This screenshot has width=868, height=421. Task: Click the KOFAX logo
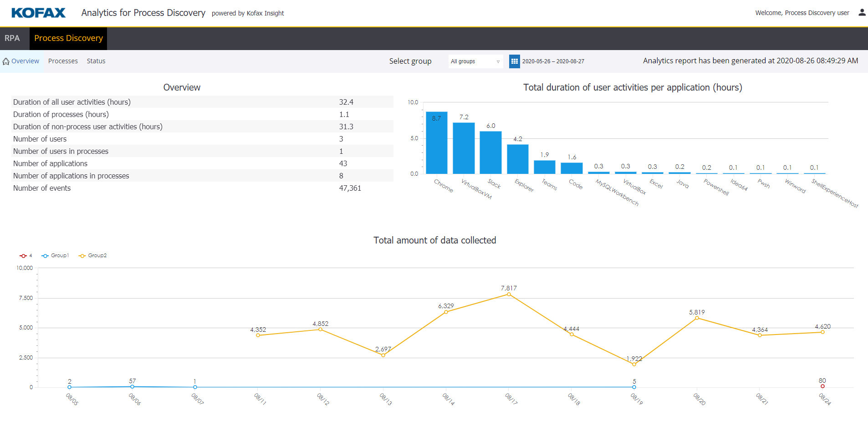click(39, 13)
